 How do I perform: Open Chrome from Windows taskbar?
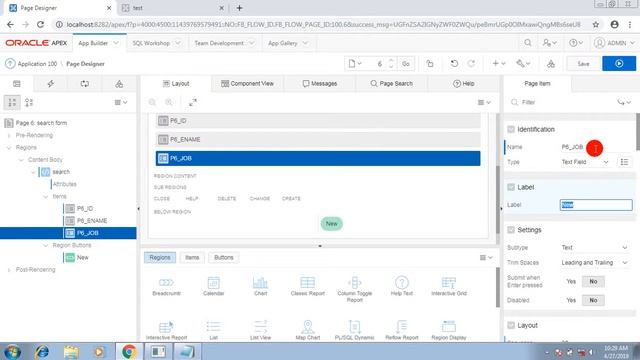coord(129,351)
